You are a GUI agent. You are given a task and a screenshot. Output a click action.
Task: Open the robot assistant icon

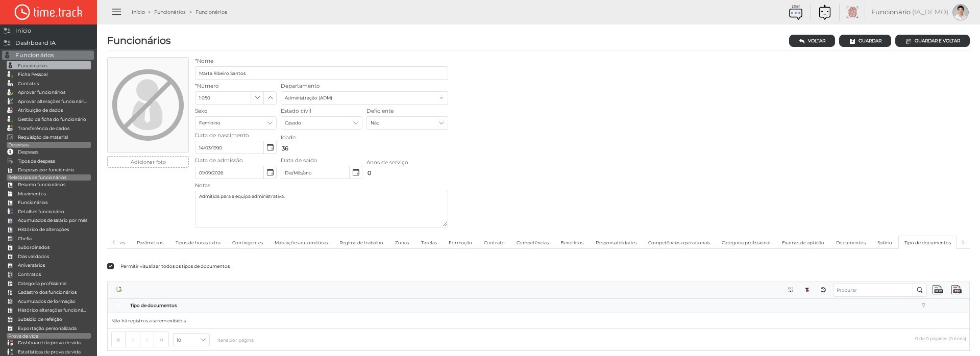[825, 12]
